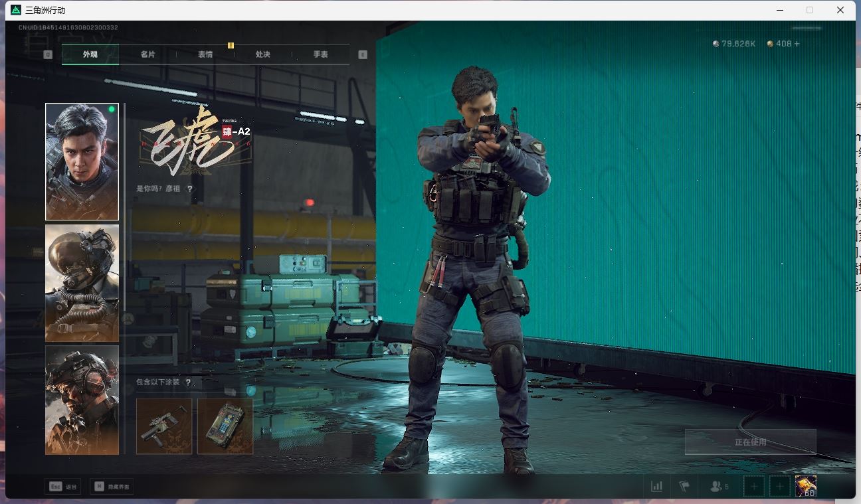This screenshot has width=861, height=504.
Task: Open the statistics bar chart icon
Action: pyautogui.click(x=656, y=487)
